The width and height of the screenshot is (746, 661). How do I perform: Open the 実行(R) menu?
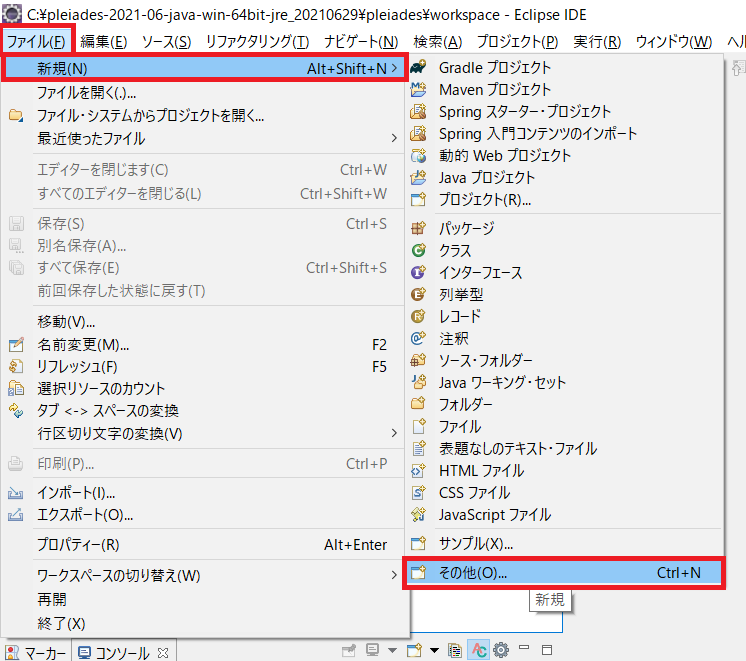pyautogui.click(x=597, y=42)
